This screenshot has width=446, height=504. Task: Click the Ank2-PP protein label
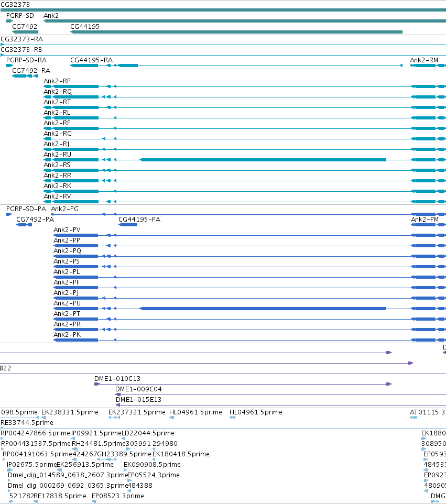[67, 240]
